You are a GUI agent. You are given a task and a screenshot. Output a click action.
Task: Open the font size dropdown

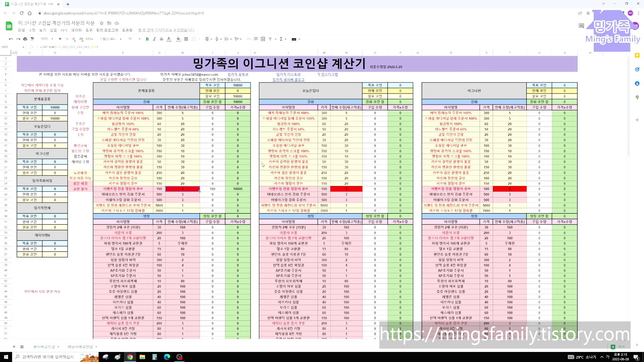pyautogui.click(x=134, y=39)
